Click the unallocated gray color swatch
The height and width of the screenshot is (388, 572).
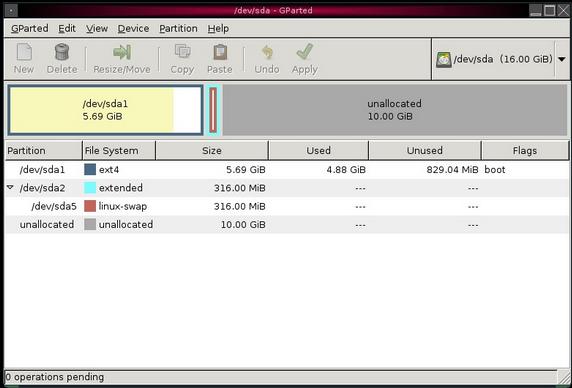pyautogui.click(x=90, y=224)
